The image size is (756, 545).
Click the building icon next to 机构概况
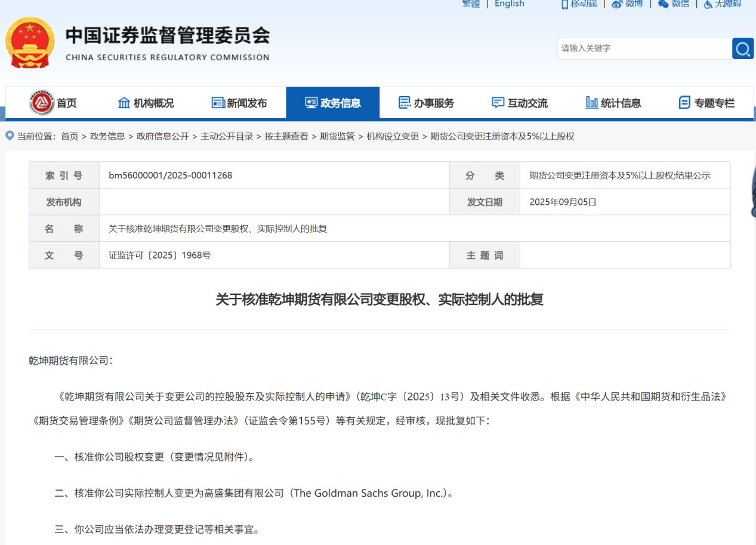coord(125,102)
